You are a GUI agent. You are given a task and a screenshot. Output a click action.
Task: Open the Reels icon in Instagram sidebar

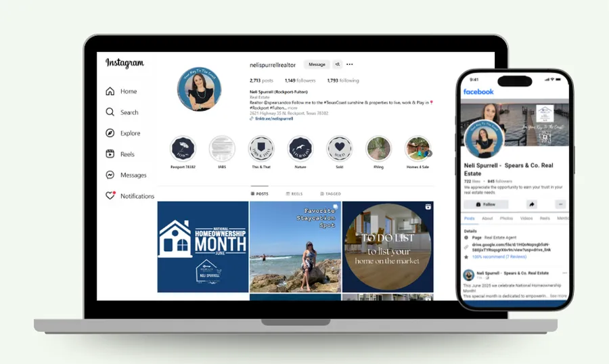pos(110,154)
